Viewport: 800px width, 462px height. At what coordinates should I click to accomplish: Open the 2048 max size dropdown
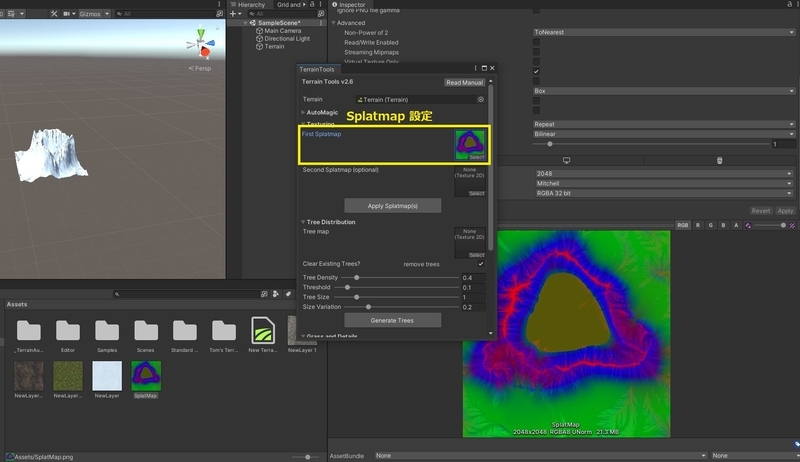tap(664, 173)
